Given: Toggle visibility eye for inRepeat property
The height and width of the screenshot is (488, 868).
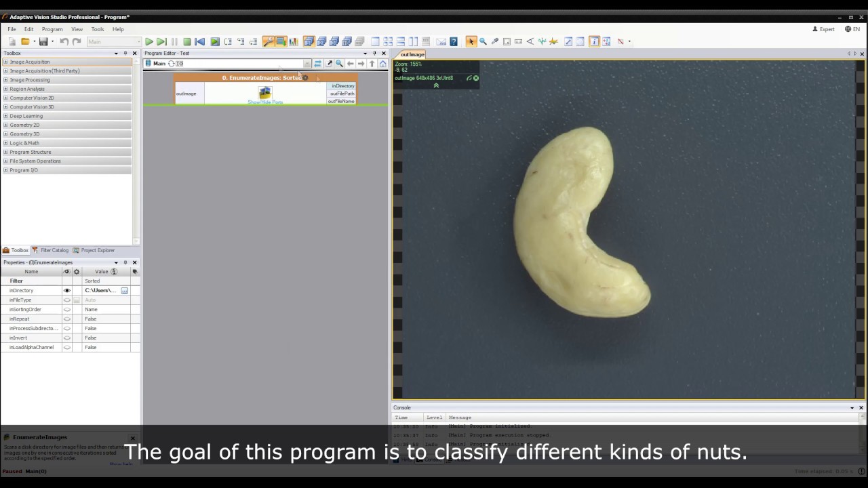Looking at the screenshot, I should (x=66, y=319).
